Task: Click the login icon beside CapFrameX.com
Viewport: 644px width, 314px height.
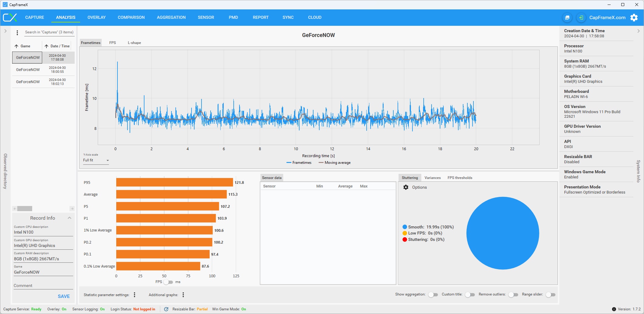Action: pyautogui.click(x=581, y=18)
